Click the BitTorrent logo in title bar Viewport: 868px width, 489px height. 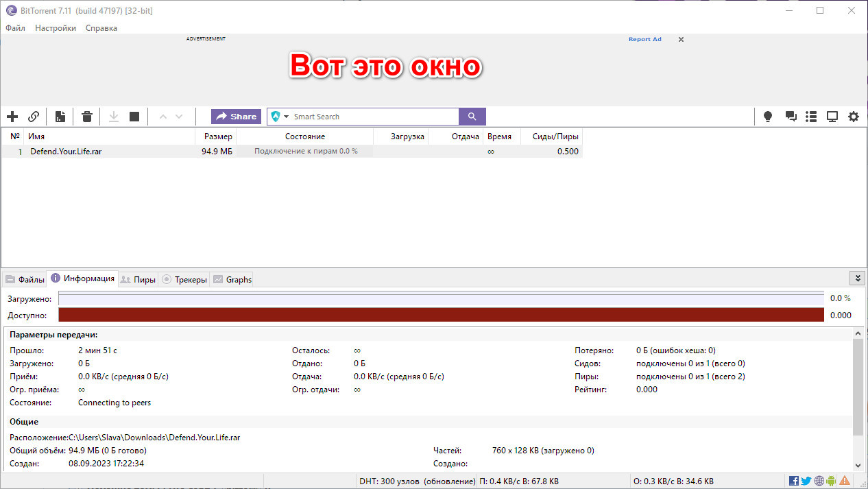click(11, 10)
